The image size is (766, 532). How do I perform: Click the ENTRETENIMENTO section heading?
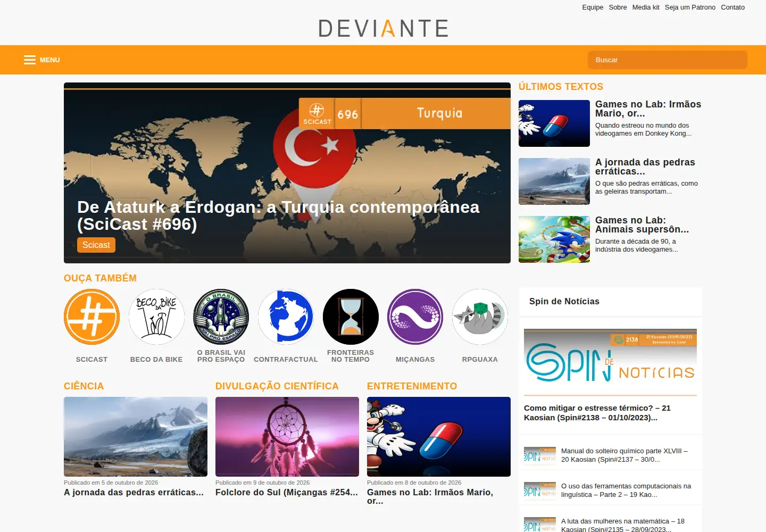[412, 386]
